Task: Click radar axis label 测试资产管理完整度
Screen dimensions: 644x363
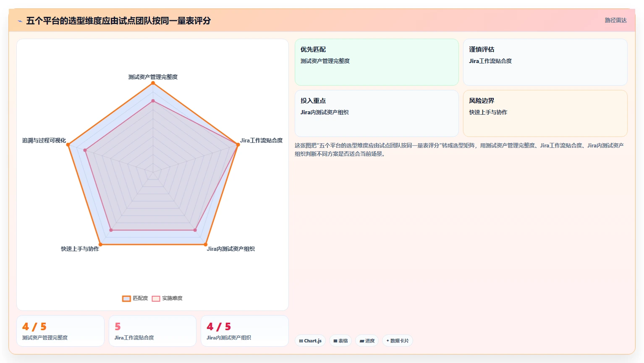Action: click(x=153, y=77)
